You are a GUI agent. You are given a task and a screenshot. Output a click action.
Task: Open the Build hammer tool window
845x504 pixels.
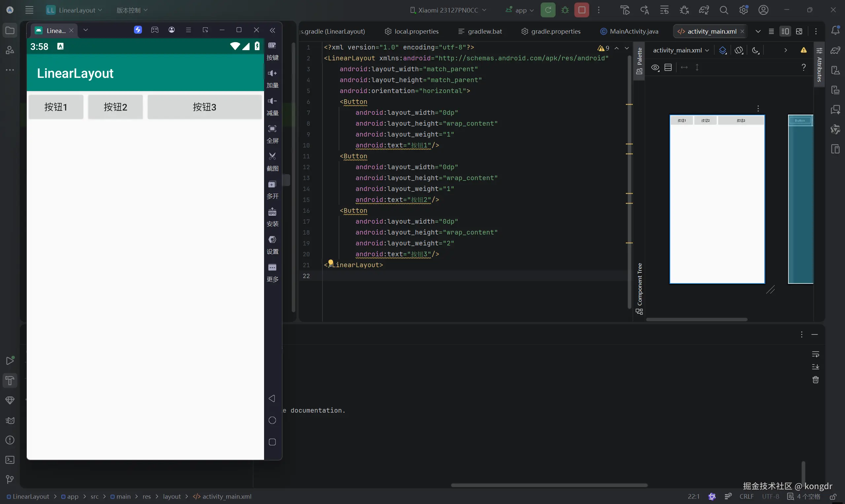point(10,381)
